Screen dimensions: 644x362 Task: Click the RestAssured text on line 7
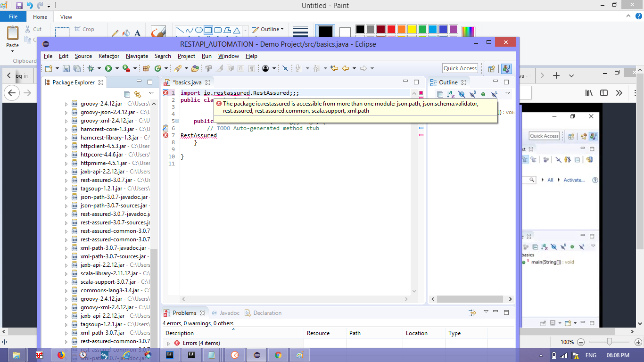click(198, 135)
